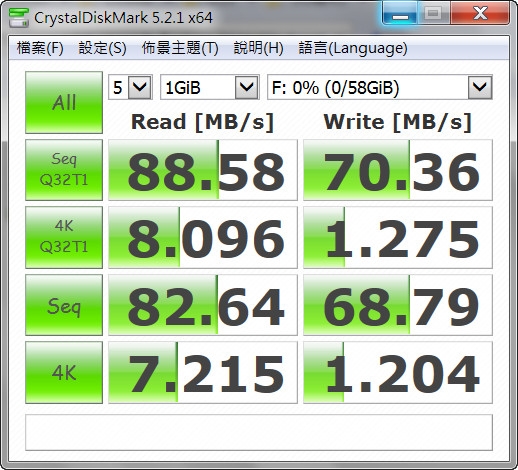The image size is (518, 470).
Task: Click the empty comment field at the bottom
Action: pos(259,432)
